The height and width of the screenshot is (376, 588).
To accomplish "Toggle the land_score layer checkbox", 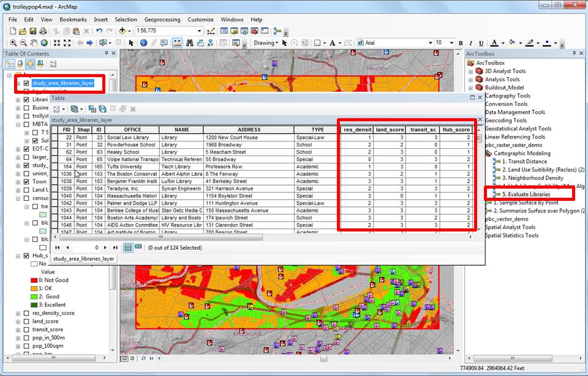I will point(26,321).
